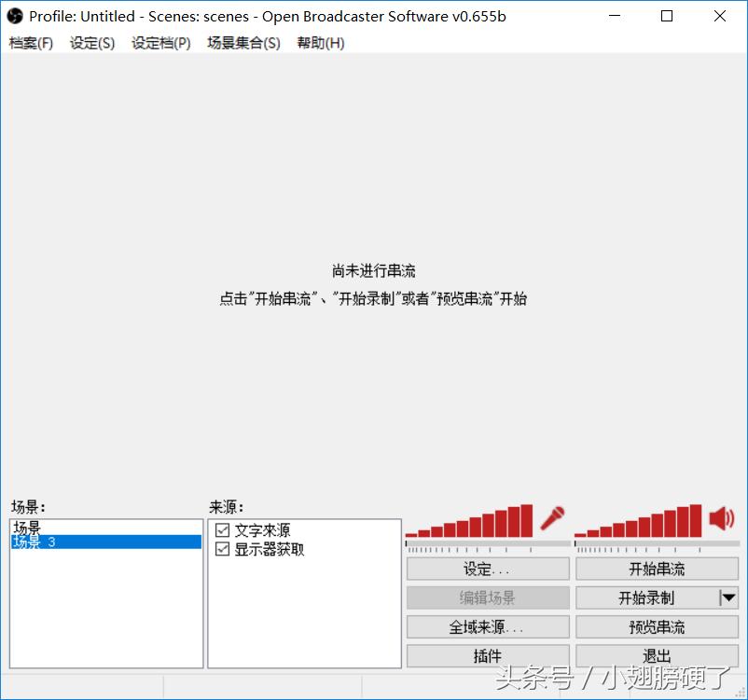This screenshot has width=748, height=700.
Task: Exit OBS with the 退出 button
Action: point(657,655)
